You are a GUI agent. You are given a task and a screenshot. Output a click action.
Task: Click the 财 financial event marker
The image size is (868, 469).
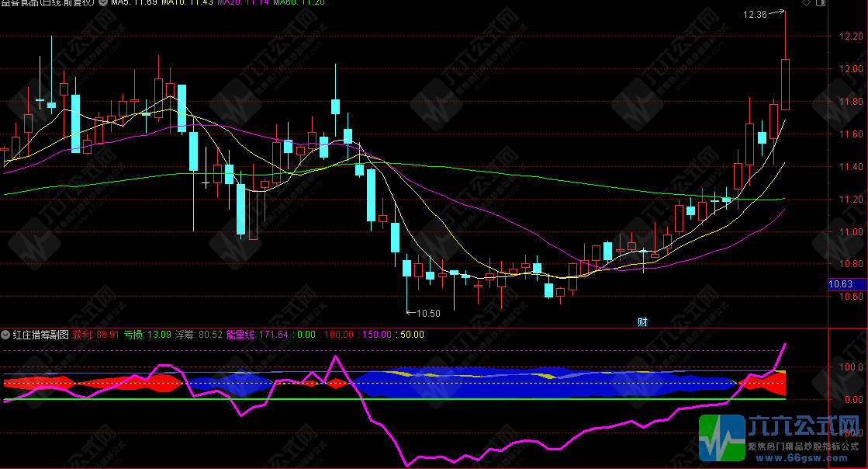642,322
